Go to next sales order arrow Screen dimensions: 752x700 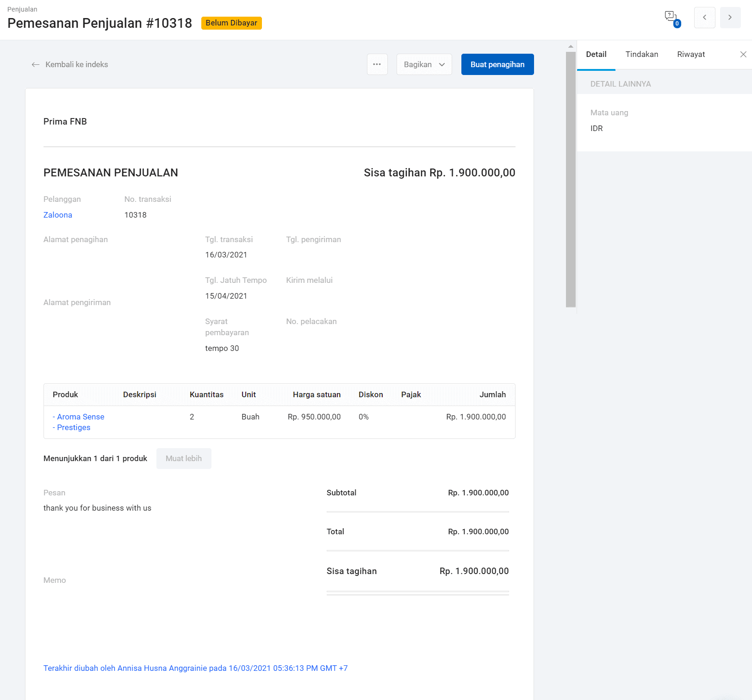point(730,18)
